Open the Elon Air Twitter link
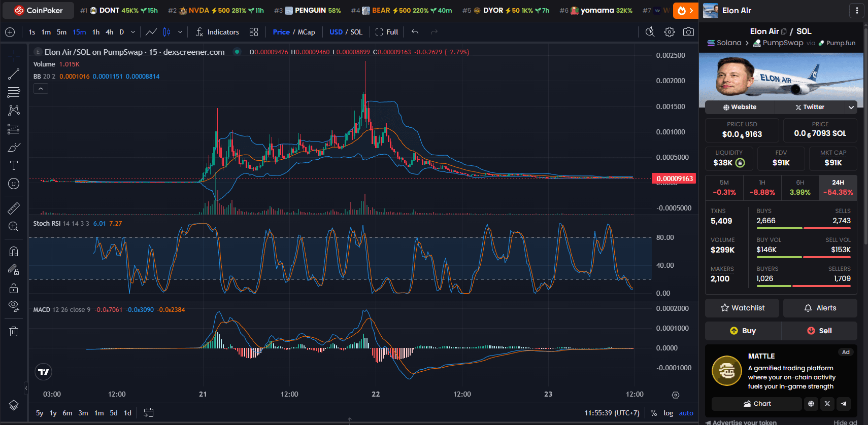The width and height of the screenshot is (868, 425). (x=810, y=107)
